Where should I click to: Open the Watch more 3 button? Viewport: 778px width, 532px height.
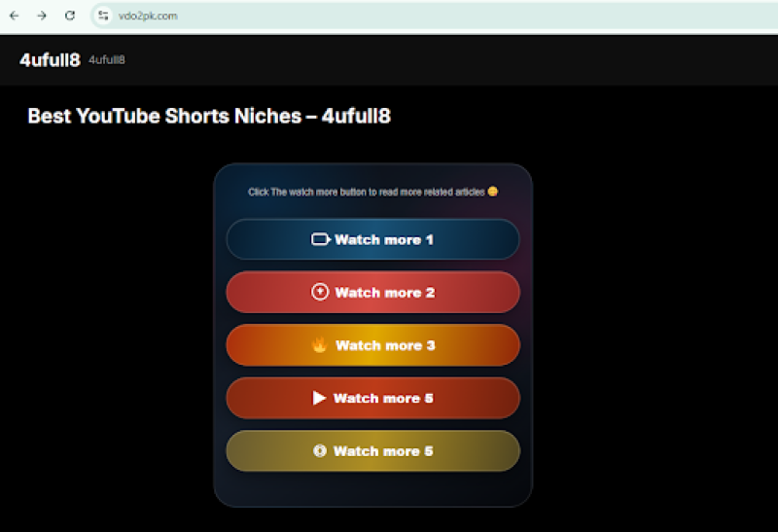[372, 345]
